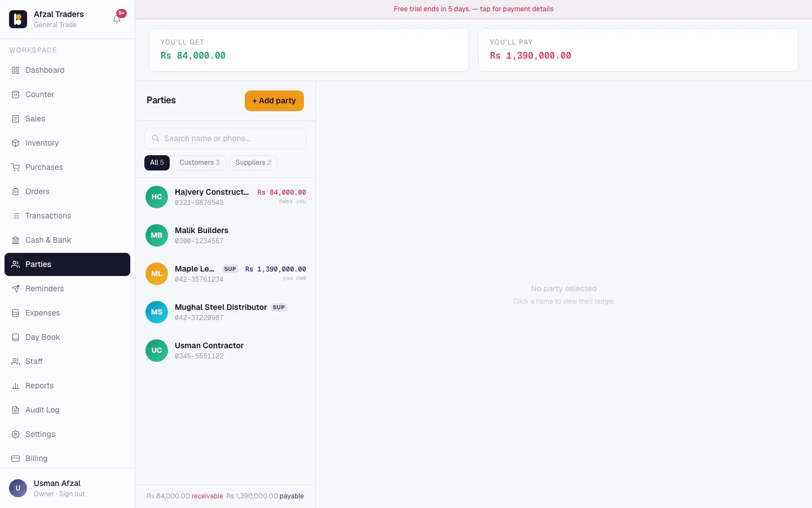
Task: Click the Rs 1,390,000.00 payable footer text
Action: tap(265, 496)
